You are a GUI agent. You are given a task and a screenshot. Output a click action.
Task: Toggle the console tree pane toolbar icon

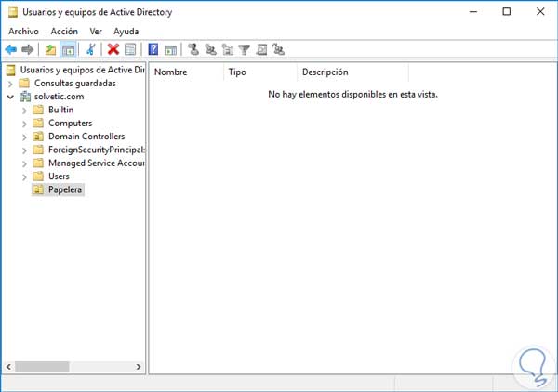click(x=68, y=49)
